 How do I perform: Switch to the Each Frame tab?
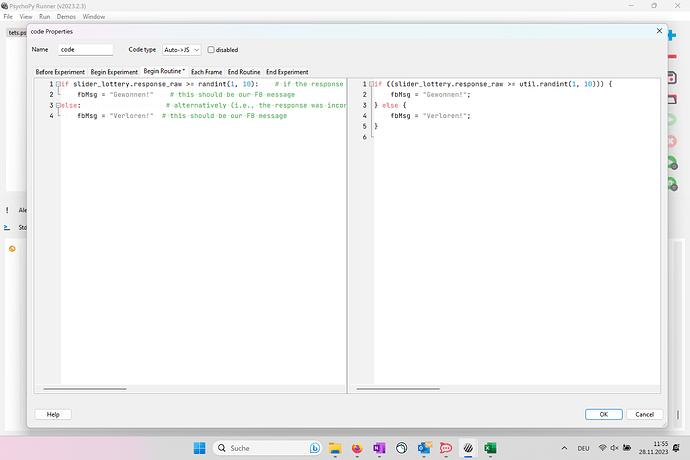(x=206, y=72)
